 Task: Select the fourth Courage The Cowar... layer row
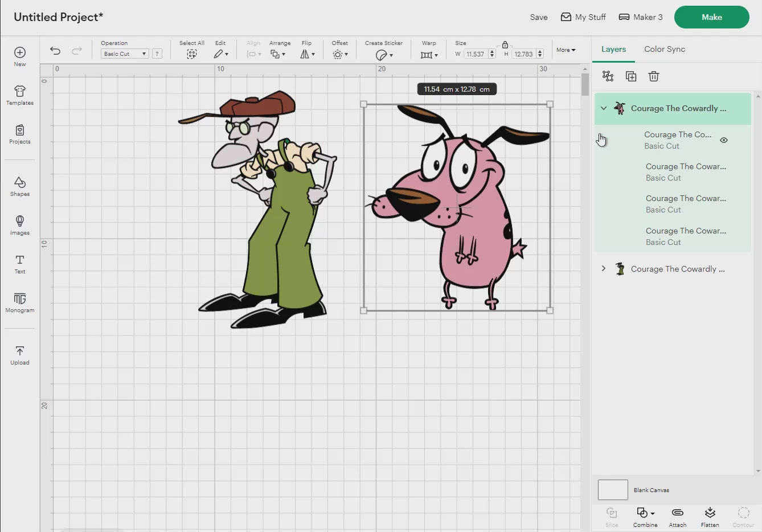click(x=673, y=236)
